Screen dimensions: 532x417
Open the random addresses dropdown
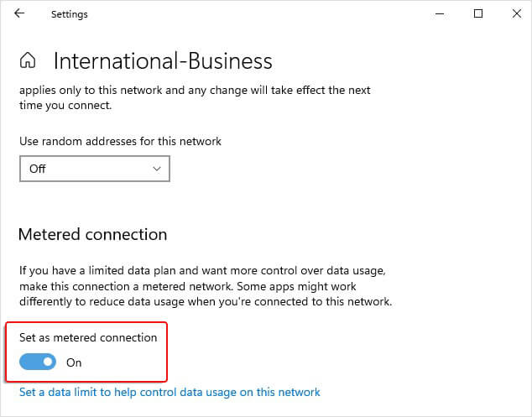pos(95,169)
